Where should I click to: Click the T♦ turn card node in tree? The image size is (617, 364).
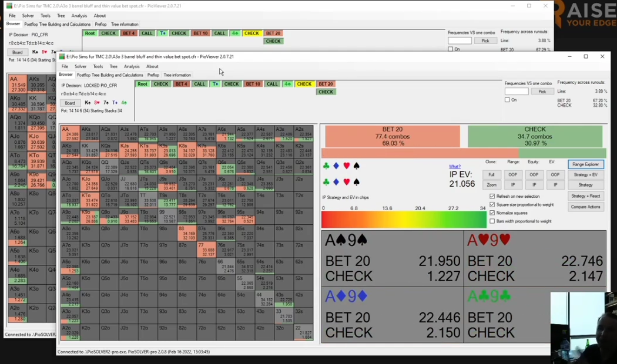(x=215, y=84)
